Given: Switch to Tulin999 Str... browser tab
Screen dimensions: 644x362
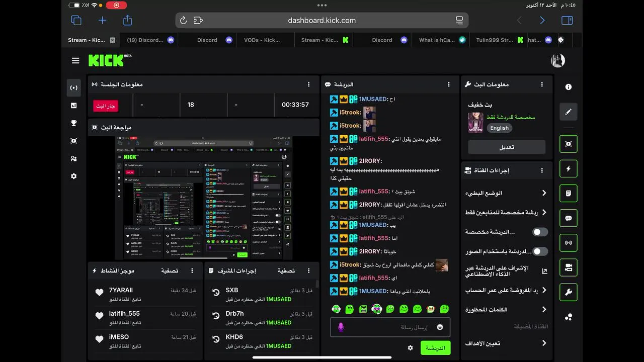Looking at the screenshot, I should click(499, 40).
